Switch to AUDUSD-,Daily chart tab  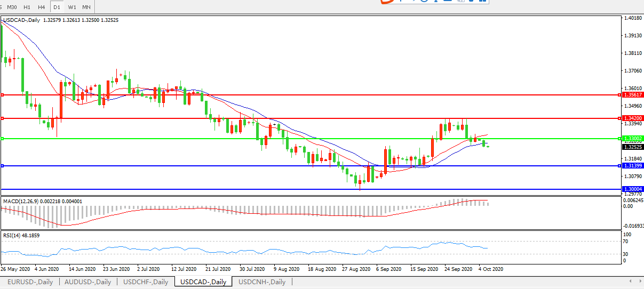click(x=88, y=282)
